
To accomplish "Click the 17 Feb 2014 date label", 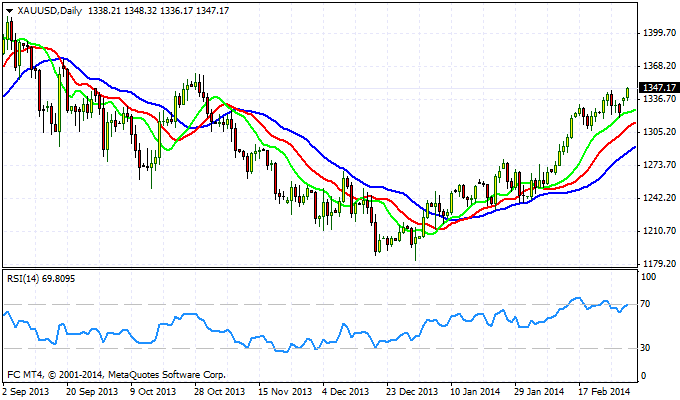I will click(x=604, y=391).
